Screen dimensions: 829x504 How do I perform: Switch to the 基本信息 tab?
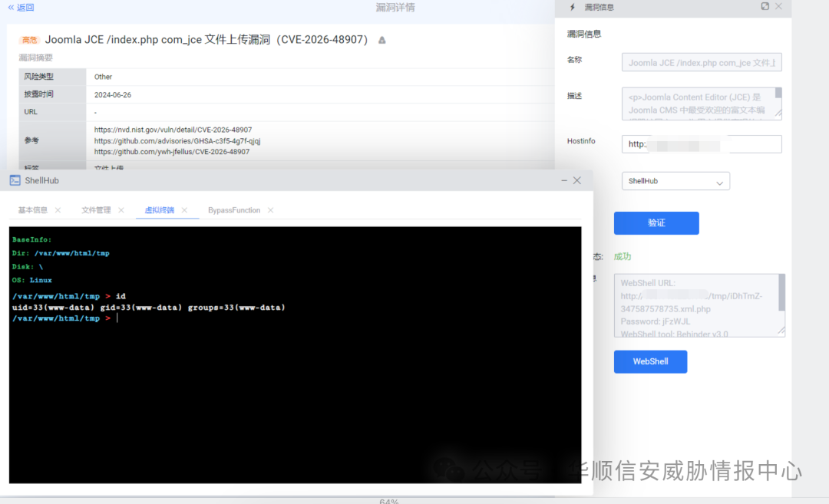pos(33,210)
